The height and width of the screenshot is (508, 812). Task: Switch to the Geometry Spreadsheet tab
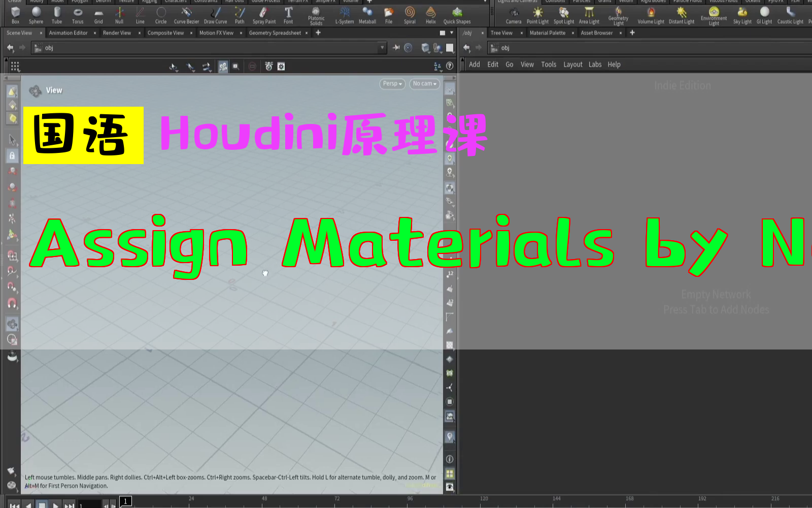click(275, 33)
